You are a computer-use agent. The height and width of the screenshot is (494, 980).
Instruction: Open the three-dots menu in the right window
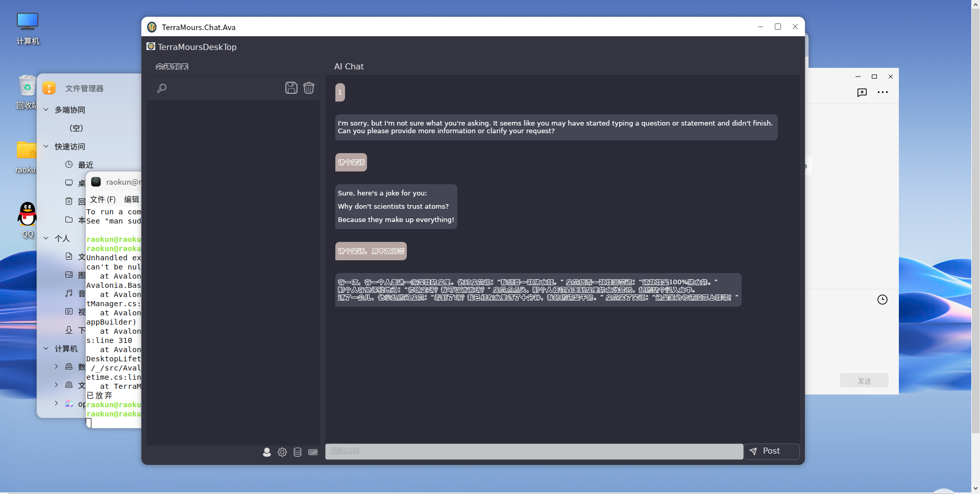(883, 92)
